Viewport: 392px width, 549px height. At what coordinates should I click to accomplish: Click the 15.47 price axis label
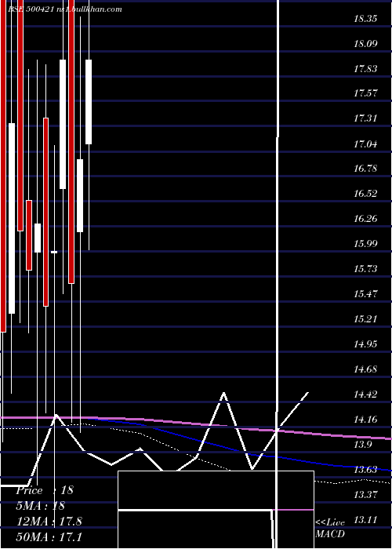click(x=365, y=294)
